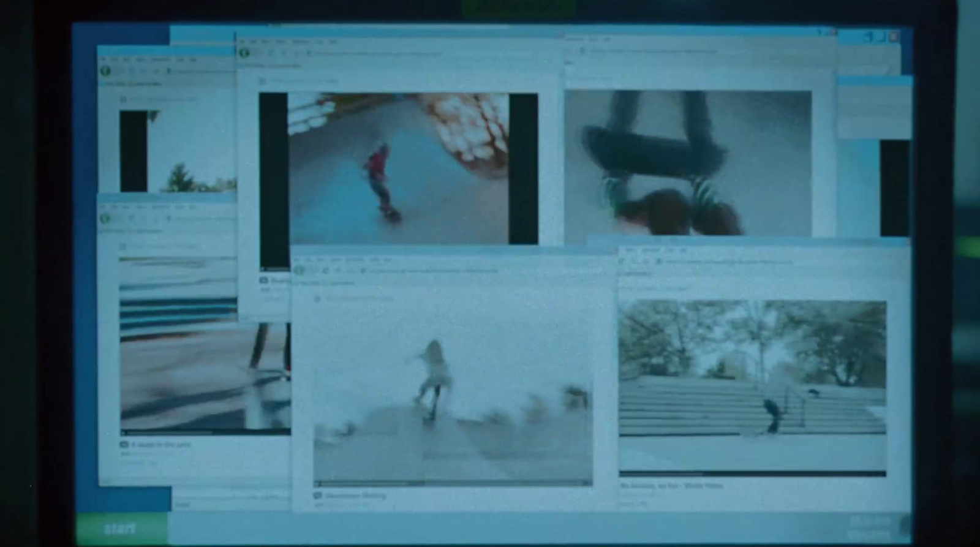Play the red-jacket skateboarder video
Viewport: 980px width, 547px height.
coord(398,168)
